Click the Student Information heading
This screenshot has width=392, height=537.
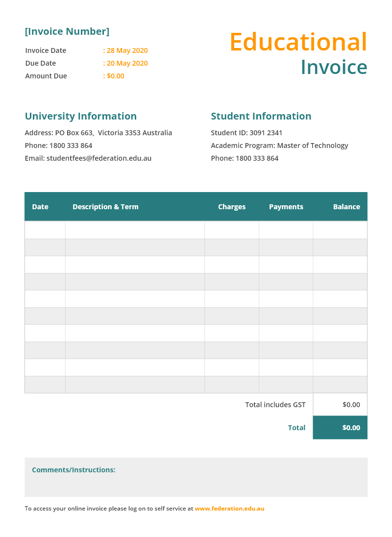pos(261,116)
